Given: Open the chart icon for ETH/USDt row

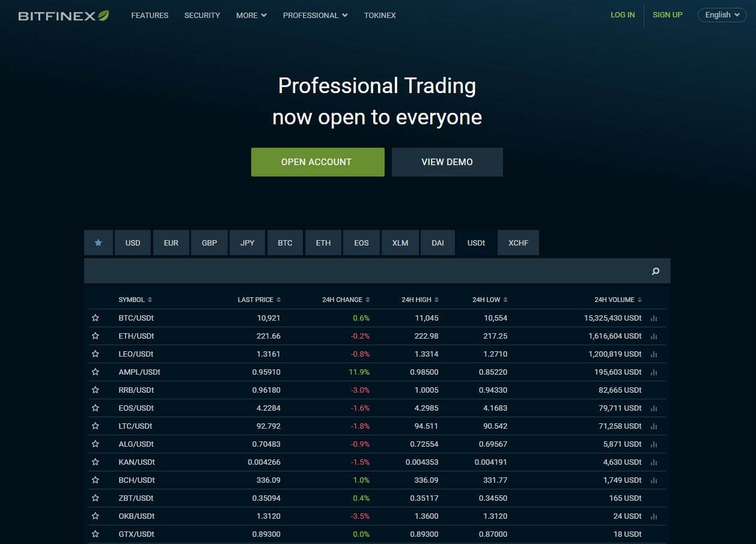Looking at the screenshot, I should click(x=654, y=336).
